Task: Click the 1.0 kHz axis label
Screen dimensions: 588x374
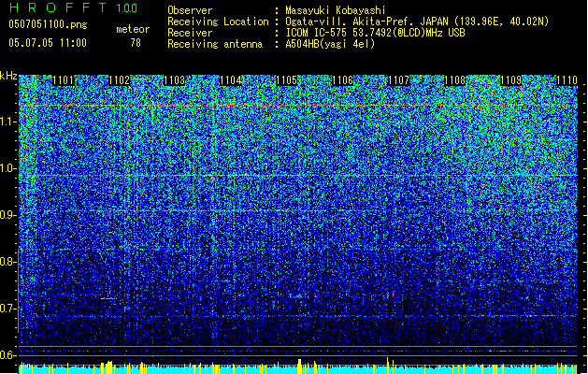Action: pyautogui.click(x=8, y=168)
